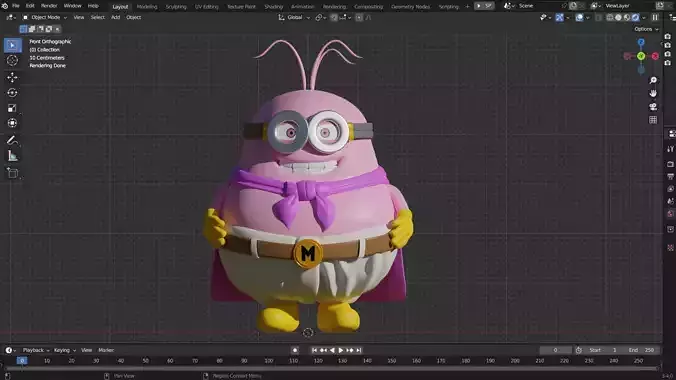
Task: Jump to the timeline end frame
Action: click(359, 350)
